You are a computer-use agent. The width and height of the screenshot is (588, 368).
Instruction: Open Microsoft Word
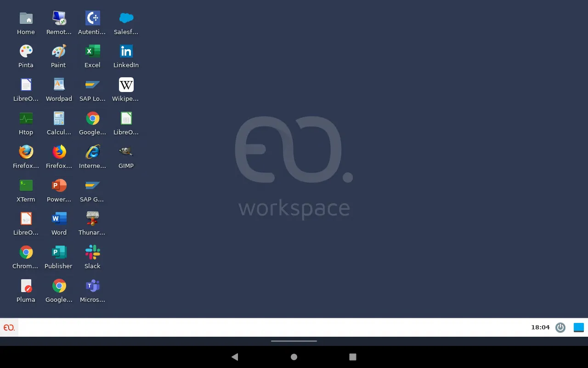[59, 219]
